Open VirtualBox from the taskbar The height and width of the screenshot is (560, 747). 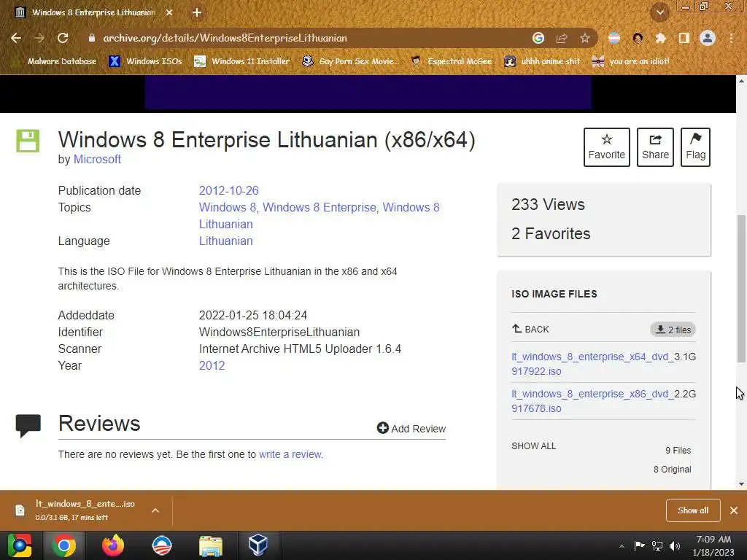click(258, 545)
